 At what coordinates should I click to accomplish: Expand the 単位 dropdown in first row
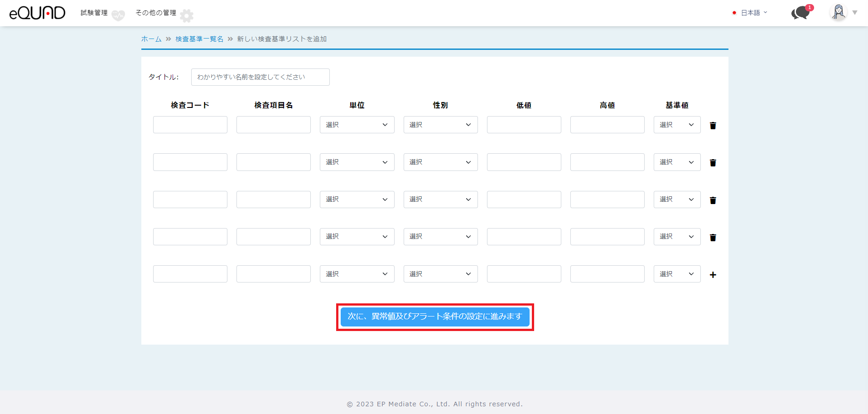point(357,125)
